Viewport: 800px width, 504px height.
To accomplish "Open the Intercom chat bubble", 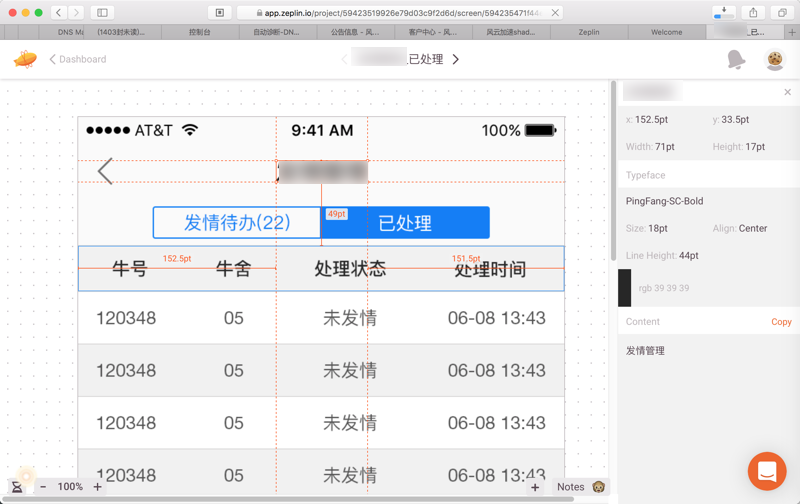I will point(767,471).
